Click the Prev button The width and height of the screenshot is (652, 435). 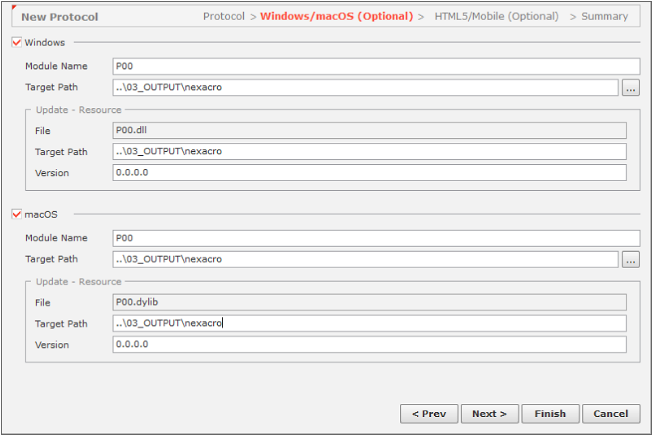click(429, 414)
